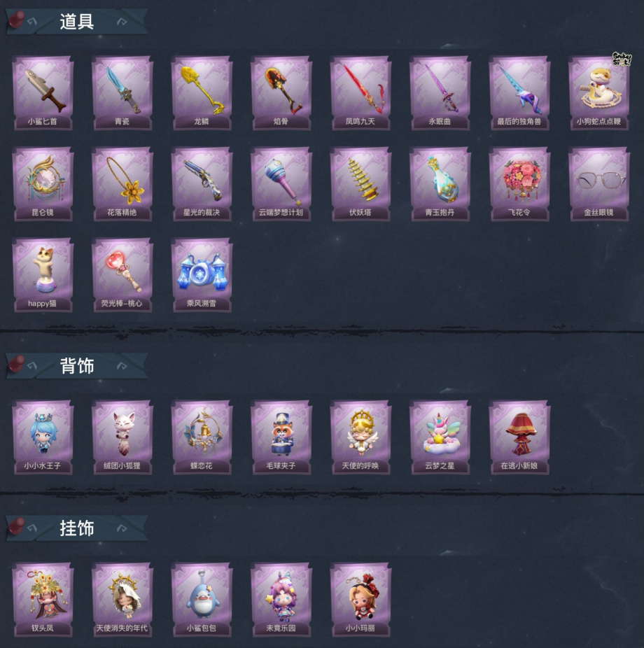This screenshot has width=644, height=648.
Task: Open the 挂饰 section header
Action: (77, 528)
